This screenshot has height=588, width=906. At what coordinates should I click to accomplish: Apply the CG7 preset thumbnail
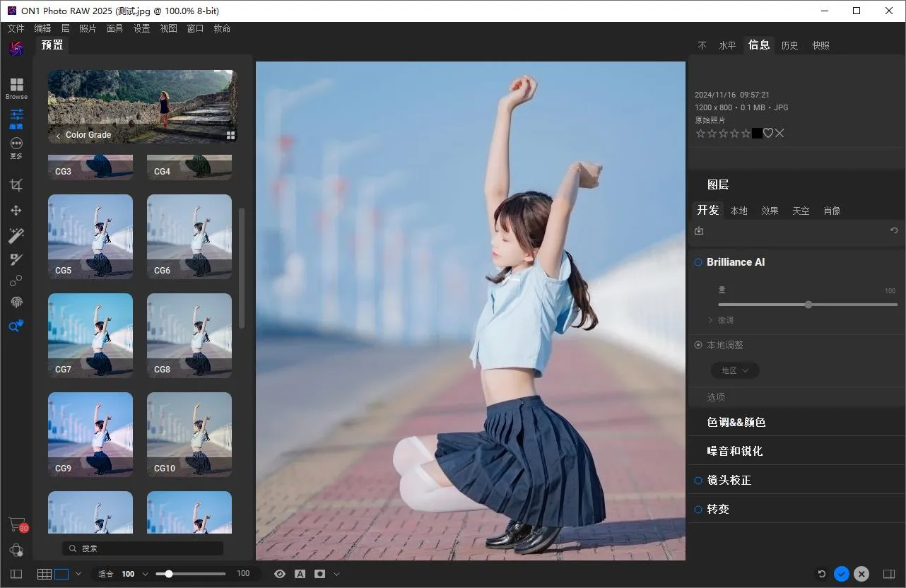(90, 335)
